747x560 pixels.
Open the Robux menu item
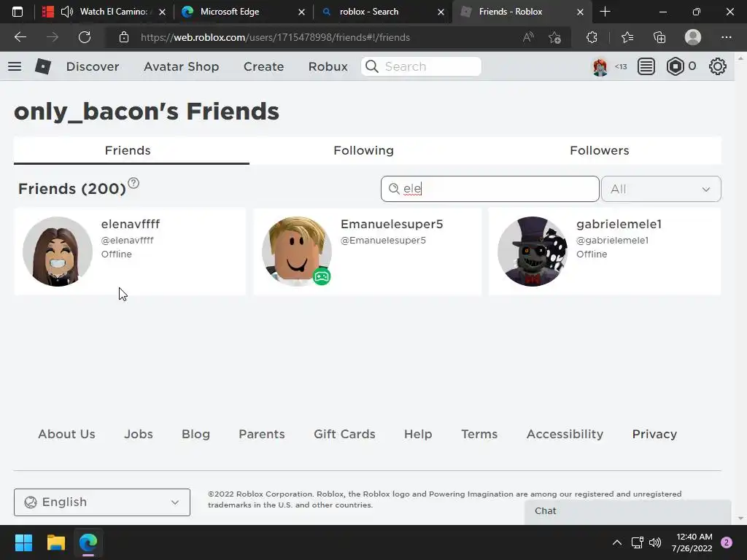[328, 66]
